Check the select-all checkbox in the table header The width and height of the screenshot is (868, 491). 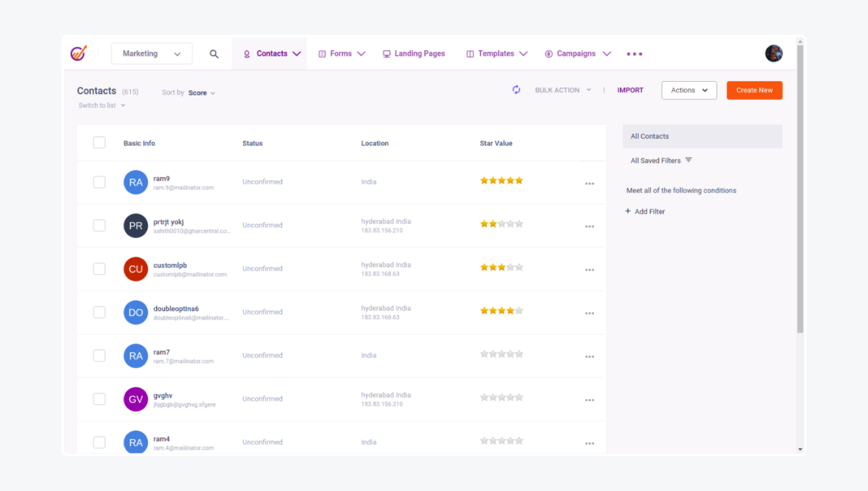[99, 142]
